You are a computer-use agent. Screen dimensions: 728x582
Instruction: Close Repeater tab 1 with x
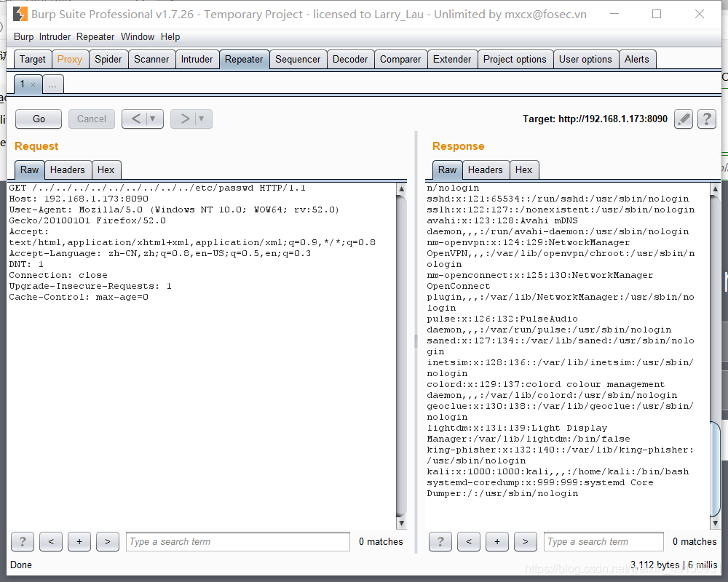pyautogui.click(x=33, y=85)
